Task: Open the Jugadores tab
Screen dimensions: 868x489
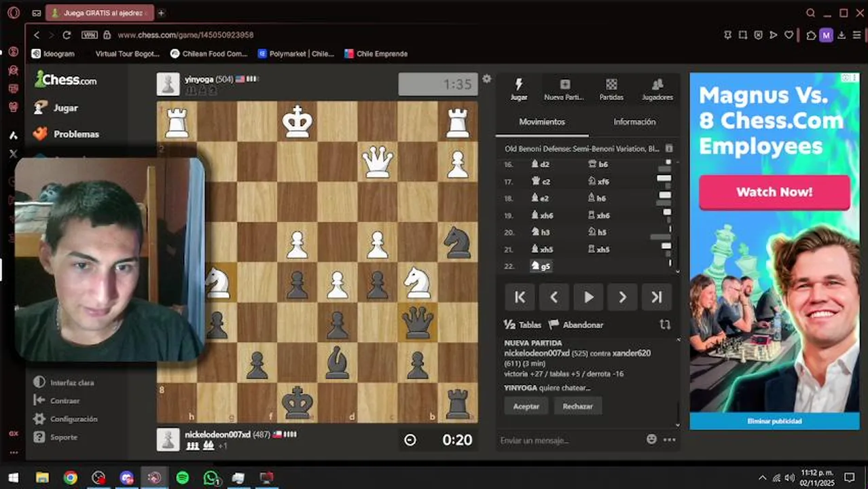Action: tap(657, 89)
